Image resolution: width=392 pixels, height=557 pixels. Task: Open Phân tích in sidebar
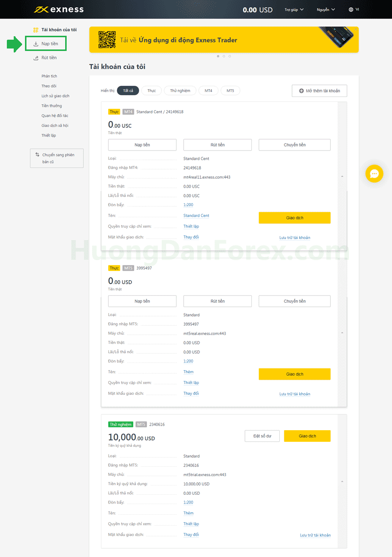pyautogui.click(x=49, y=76)
